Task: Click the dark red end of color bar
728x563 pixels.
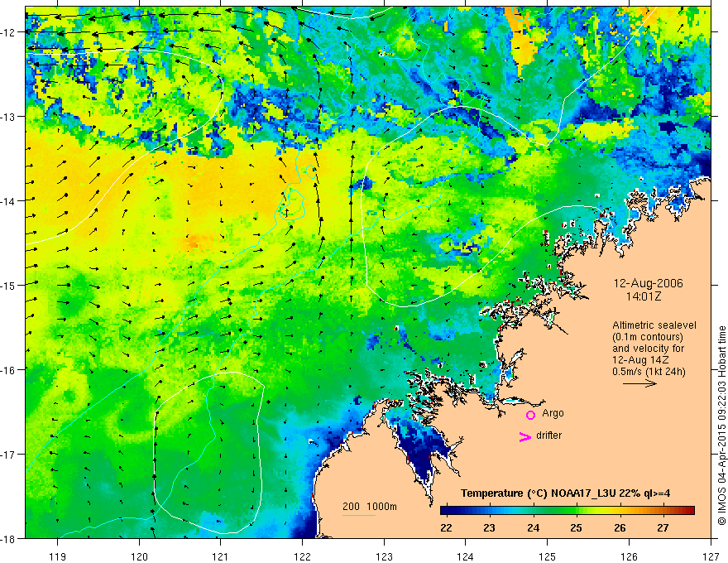Action: point(691,510)
